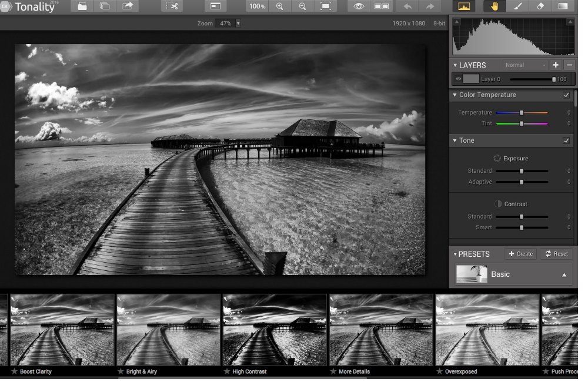Open the Normal blend mode dropdown

(x=525, y=65)
